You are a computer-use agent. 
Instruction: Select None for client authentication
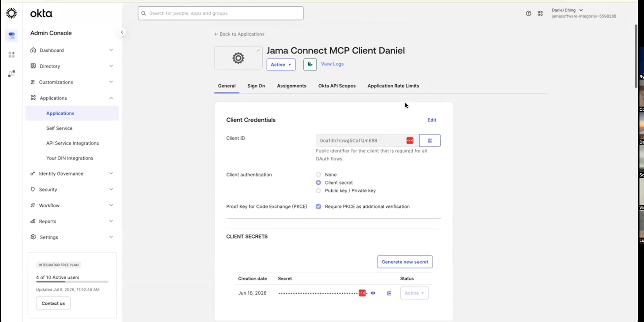pos(318,174)
